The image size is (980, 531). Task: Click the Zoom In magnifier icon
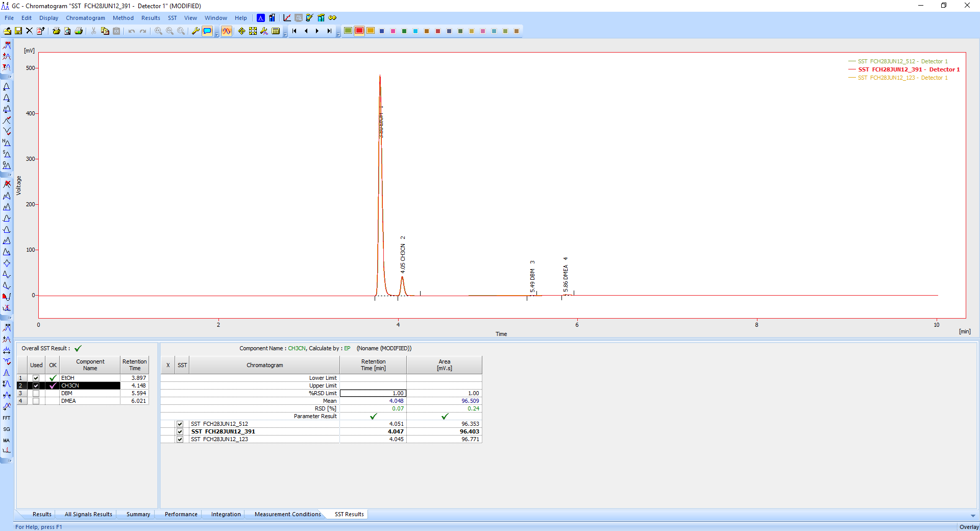point(159,31)
